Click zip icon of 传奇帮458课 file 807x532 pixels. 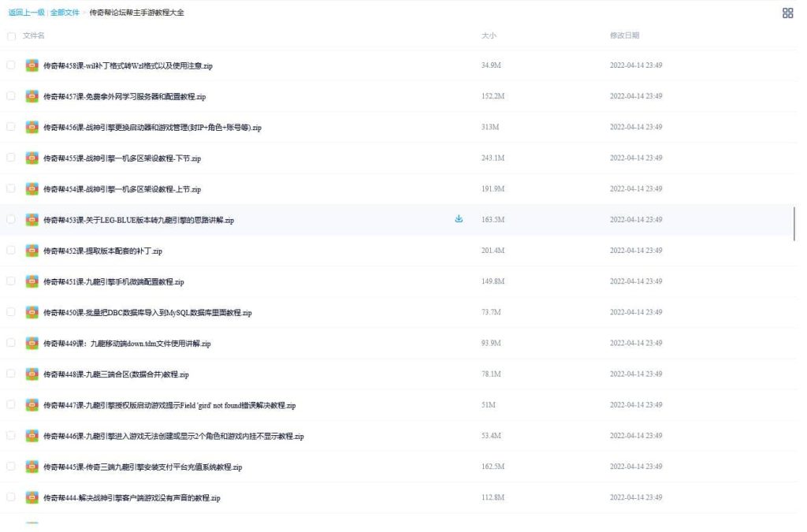click(x=32, y=65)
